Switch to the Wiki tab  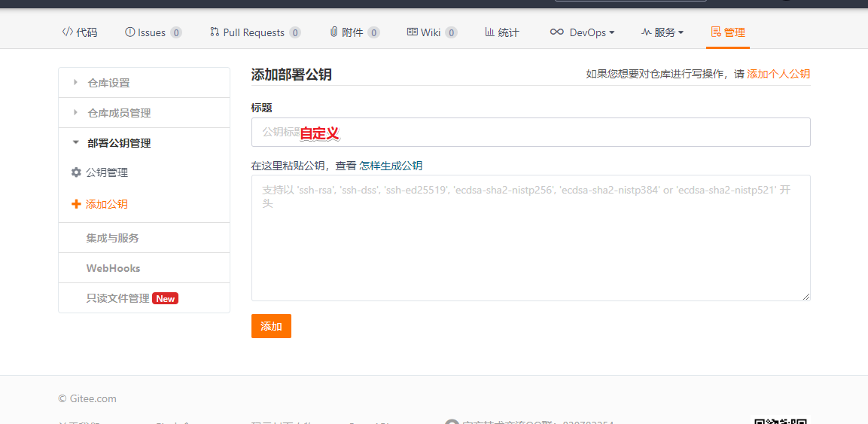pyautogui.click(x=431, y=32)
